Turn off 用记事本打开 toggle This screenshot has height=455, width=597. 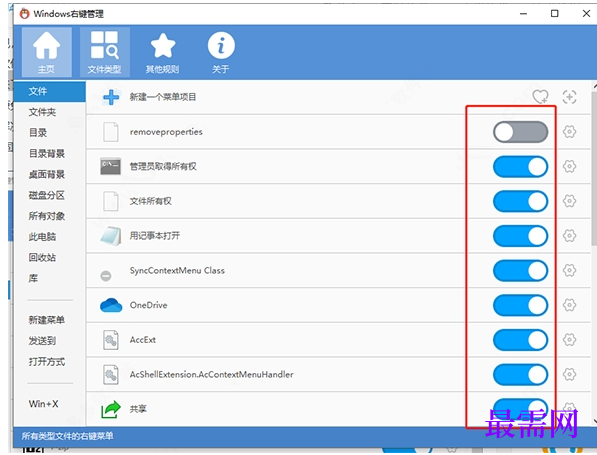pos(520,236)
